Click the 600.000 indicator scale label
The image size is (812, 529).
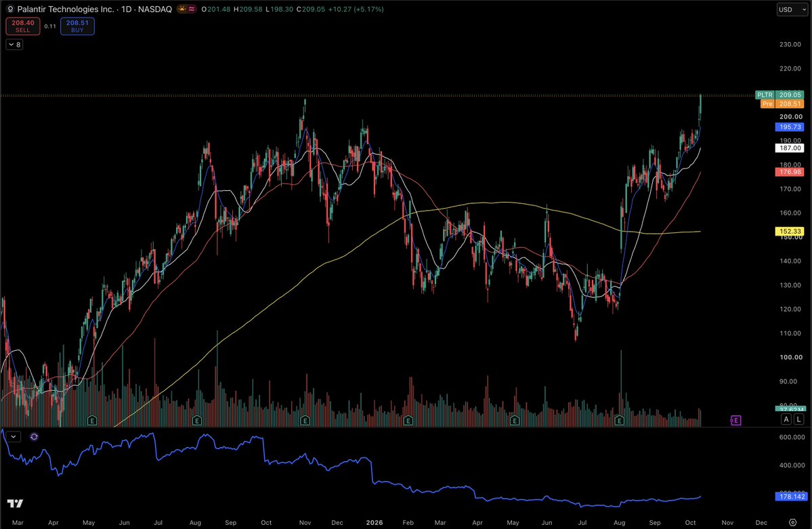tap(792, 437)
